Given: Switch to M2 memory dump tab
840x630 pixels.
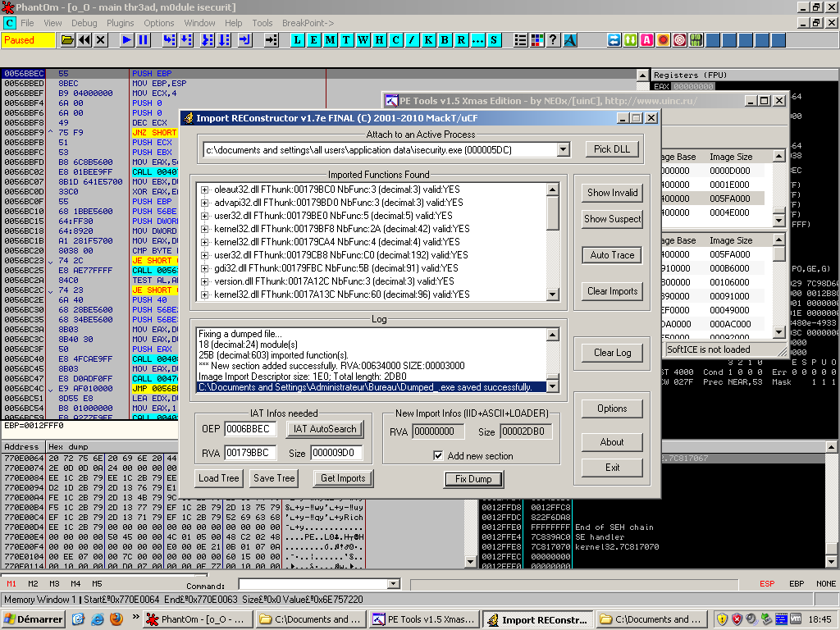Looking at the screenshot, I should tap(33, 584).
